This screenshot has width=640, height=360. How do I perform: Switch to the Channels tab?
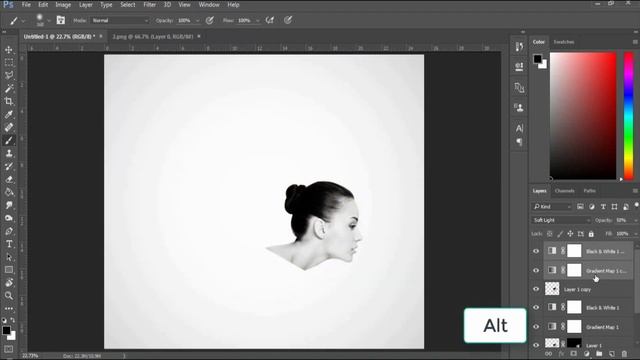(565, 191)
